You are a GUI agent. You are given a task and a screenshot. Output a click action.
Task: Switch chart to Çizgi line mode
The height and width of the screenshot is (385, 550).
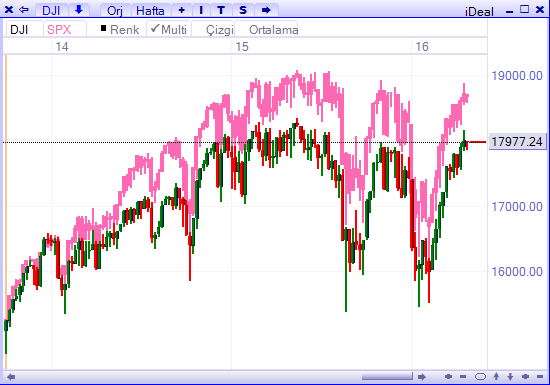point(220,30)
